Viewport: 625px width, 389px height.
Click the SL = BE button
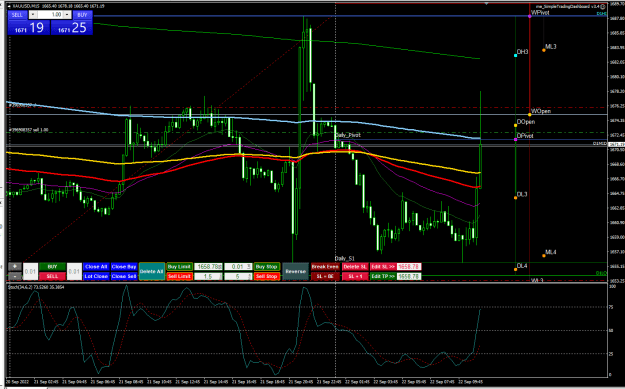(325, 276)
